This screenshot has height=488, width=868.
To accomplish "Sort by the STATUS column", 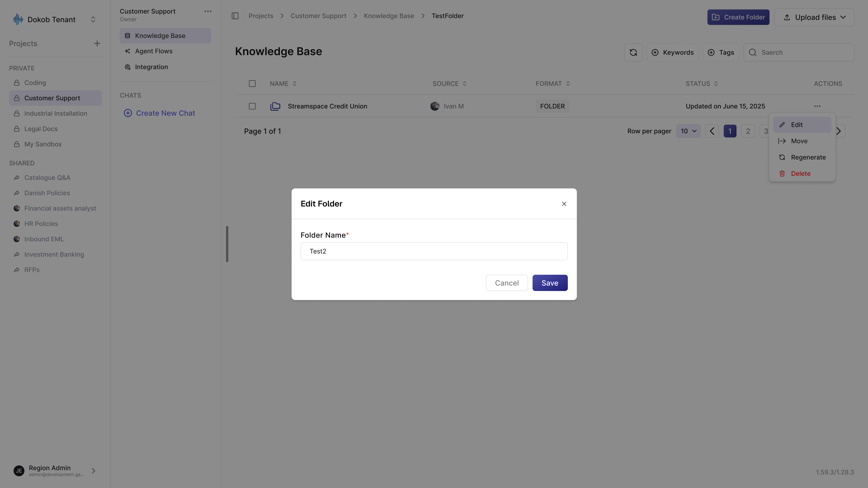I will click(x=702, y=84).
